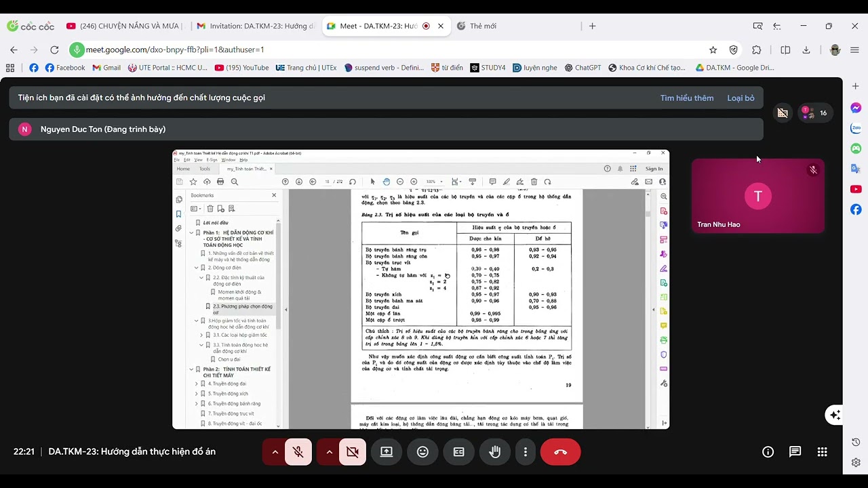Go back to previous page
This screenshot has height=488, width=868.
pos(14,49)
